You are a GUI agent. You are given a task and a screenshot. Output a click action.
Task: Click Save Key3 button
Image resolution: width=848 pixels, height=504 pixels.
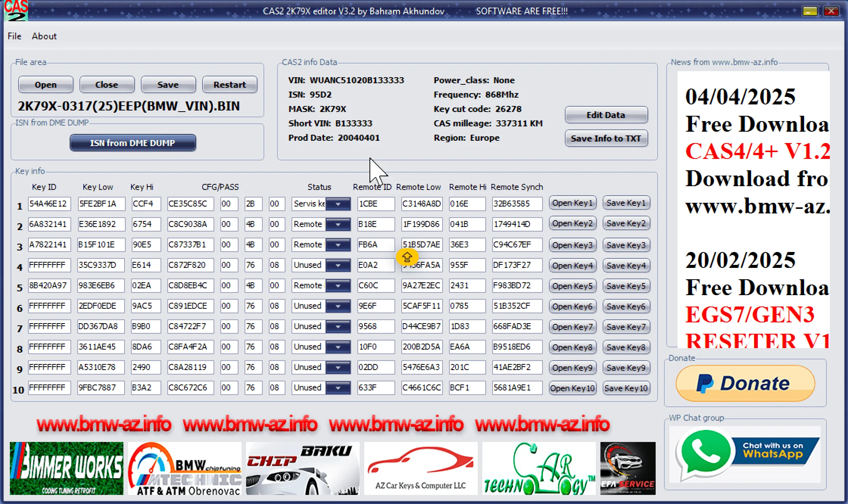(626, 245)
